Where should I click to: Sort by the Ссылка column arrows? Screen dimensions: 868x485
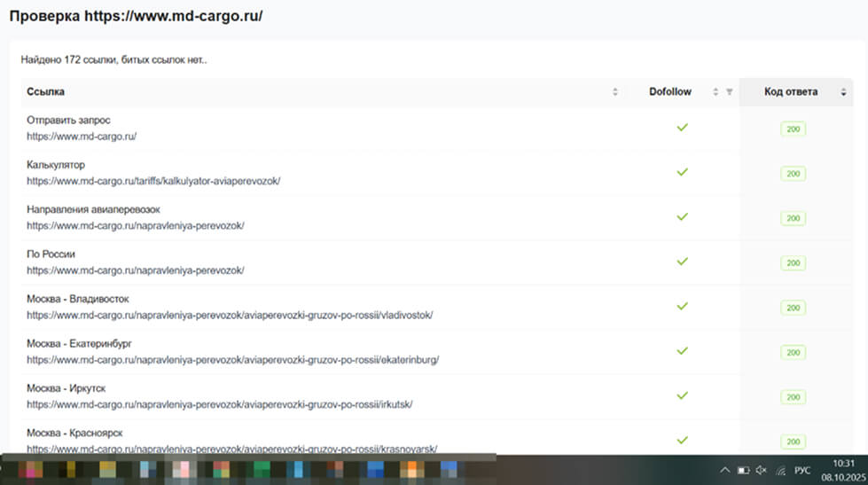(x=615, y=92)
